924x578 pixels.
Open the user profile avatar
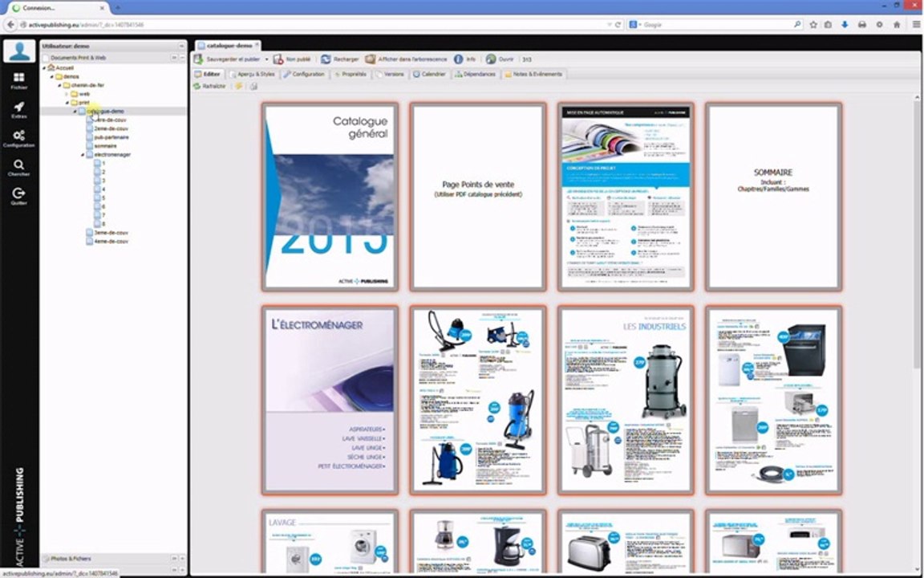pyautogui.click(x=19, y=51)
